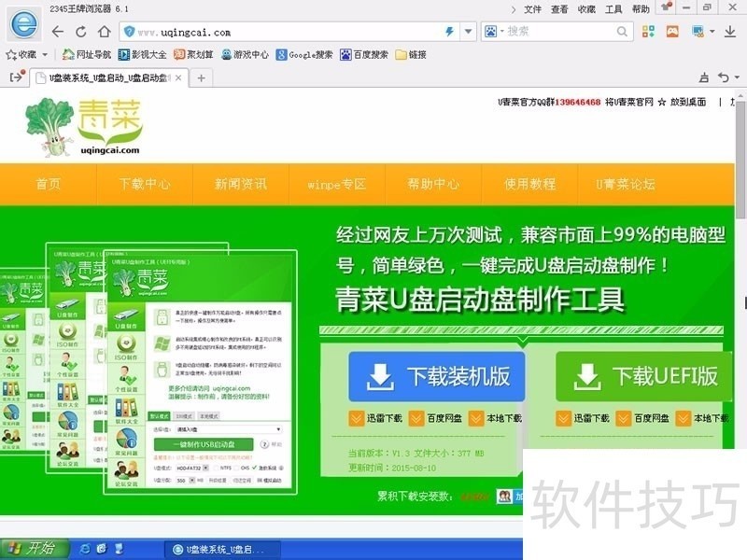Open a new tab with plus button
Viewport: 747px width, 560px height.
tap(201, 78)
